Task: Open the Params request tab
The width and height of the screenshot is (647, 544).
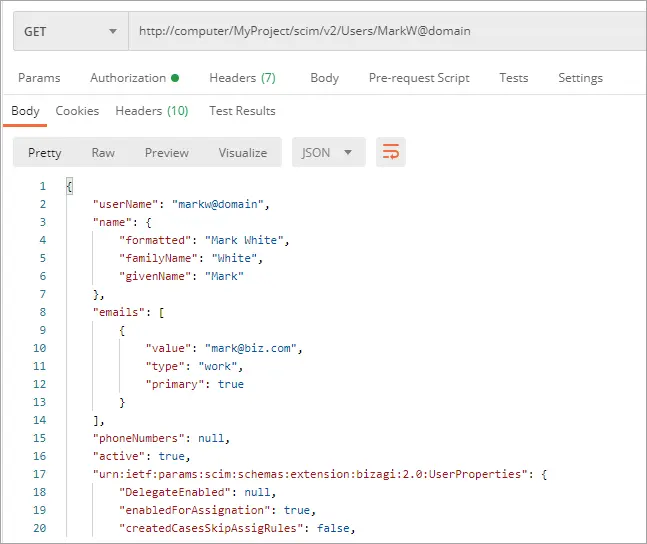Action: [39, 78]
